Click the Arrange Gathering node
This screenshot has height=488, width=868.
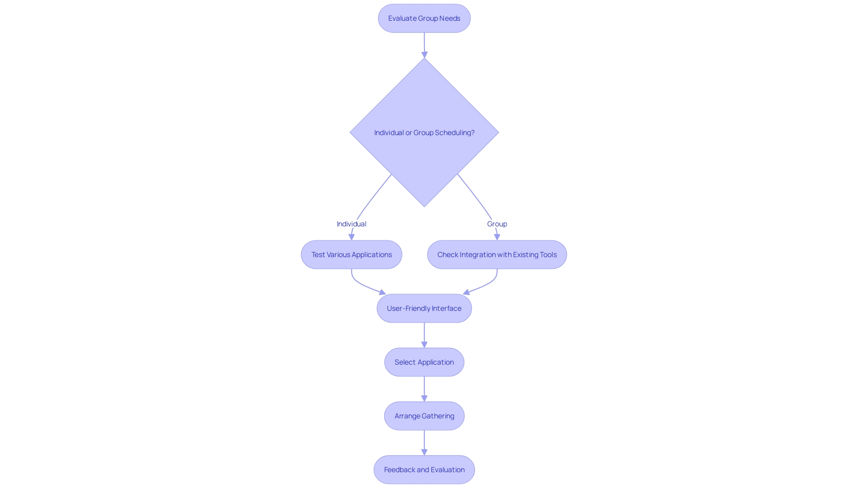click(424, 415)
